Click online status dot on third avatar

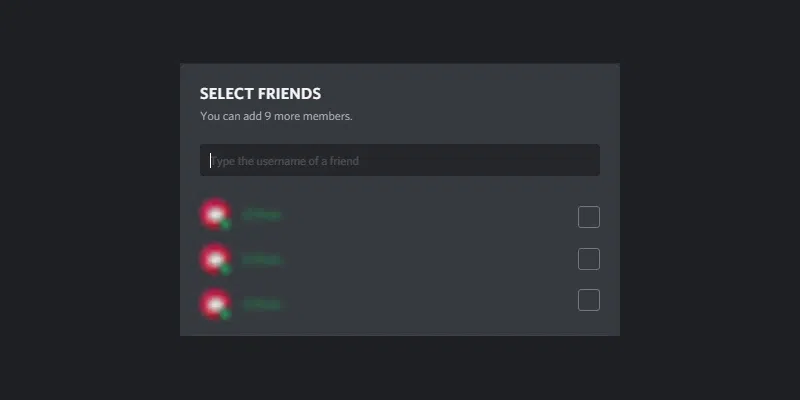pyautogui.click(x=226, y=314)
